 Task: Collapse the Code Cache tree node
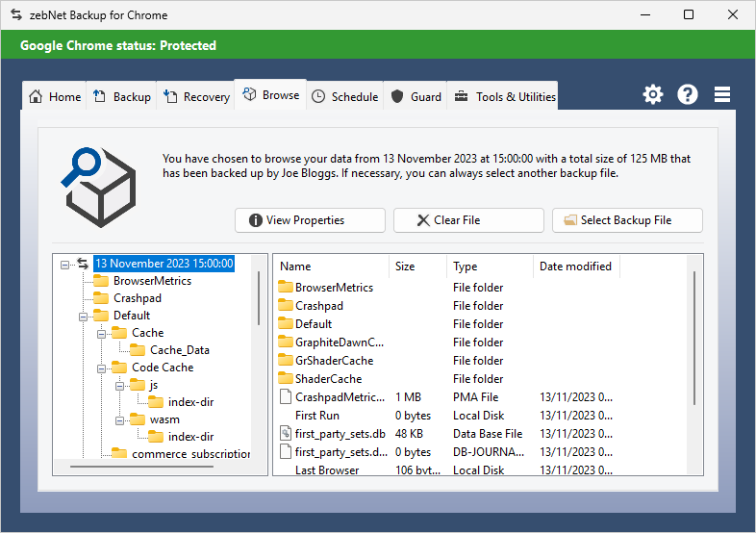pos(102,368)
